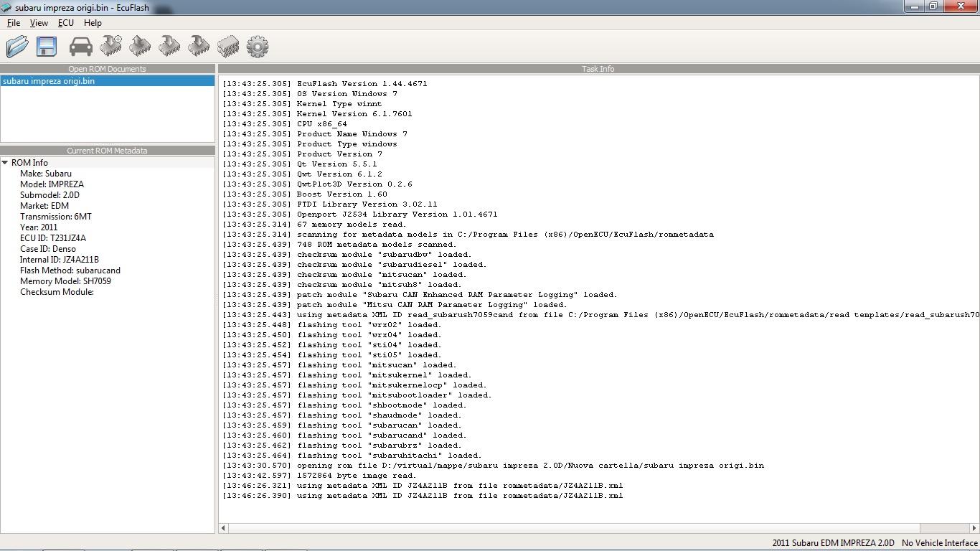Screen dimensions: 980x551
Task: Maximize the EcuFlash window
Action: pyautogui.click(x=933, y=6)
